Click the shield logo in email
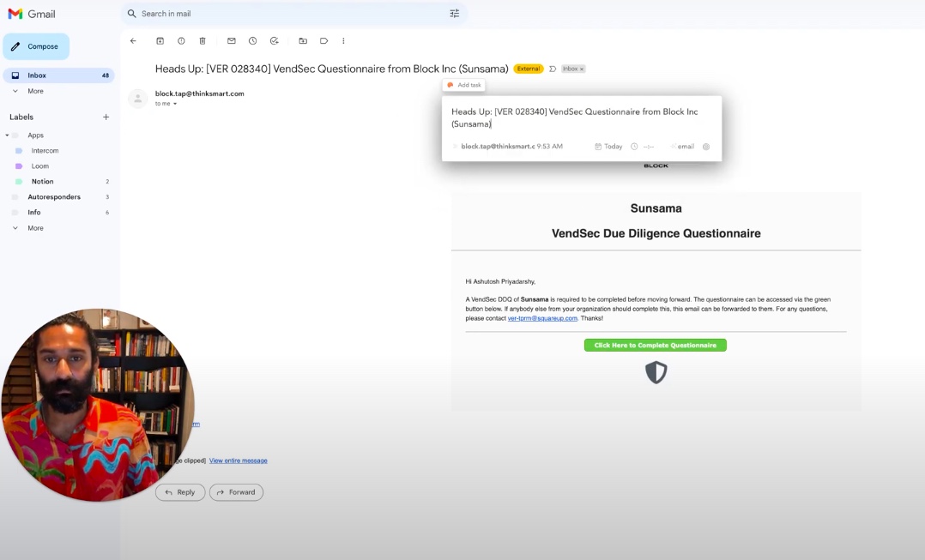Image resolution: width=925 pixels, height=560 pixels. coord(656,372)
